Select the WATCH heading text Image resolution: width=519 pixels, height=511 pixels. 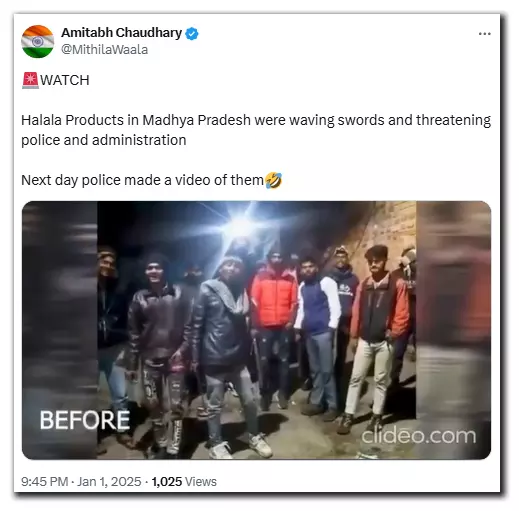pyautogui.click(x=65, y=80)
